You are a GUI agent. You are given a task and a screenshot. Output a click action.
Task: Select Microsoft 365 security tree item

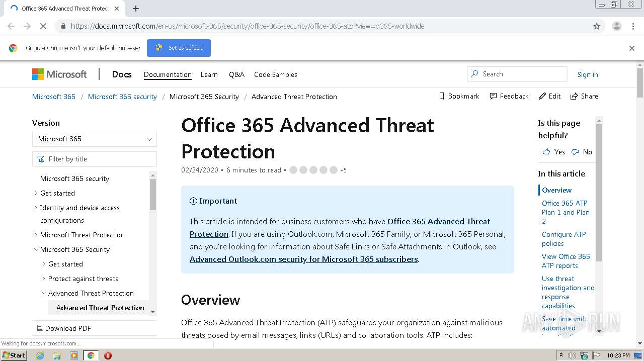click(74, 178)
